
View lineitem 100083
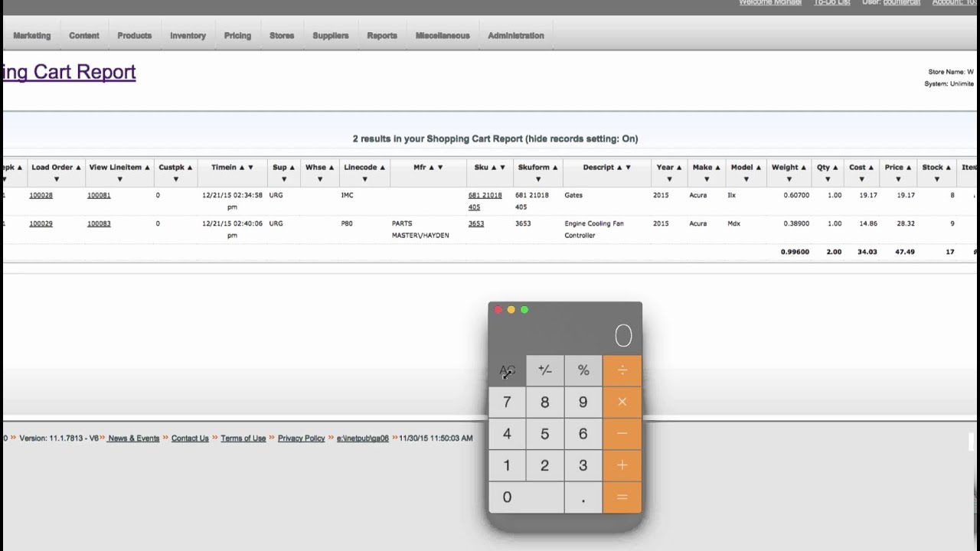(99, 224)
